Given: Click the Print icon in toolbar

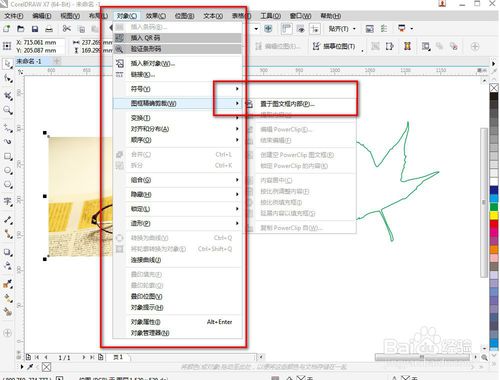Looking at the screenshot, I should [49, 29].
